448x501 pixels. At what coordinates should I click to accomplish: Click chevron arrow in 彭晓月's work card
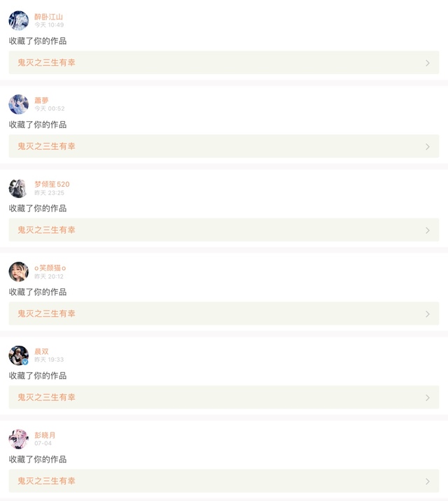pyautogui.click(x=428, y=481)
